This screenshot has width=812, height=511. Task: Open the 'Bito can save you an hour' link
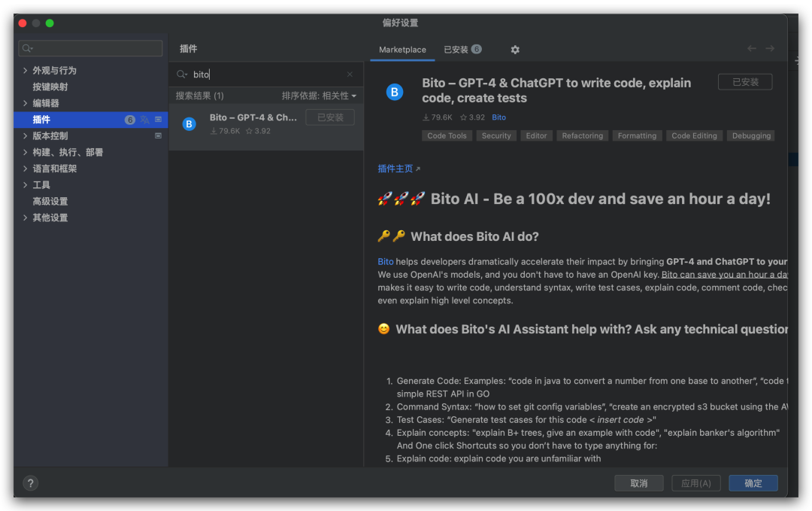pyautogui.click(x=725, y=275)
